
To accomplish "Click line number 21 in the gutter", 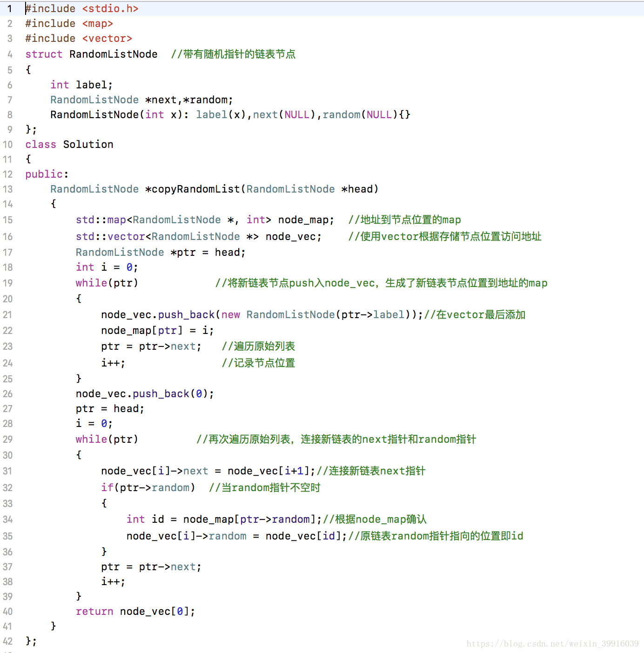I will coord(8,315).
